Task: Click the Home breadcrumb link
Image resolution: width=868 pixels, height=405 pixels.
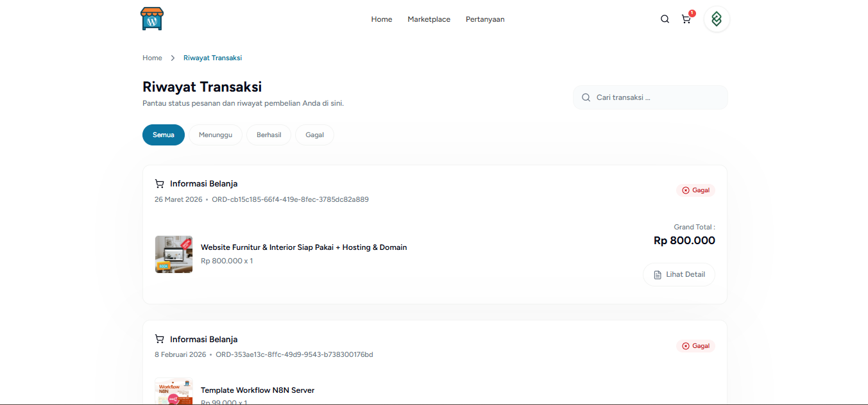Action: (x=152, y=58)
